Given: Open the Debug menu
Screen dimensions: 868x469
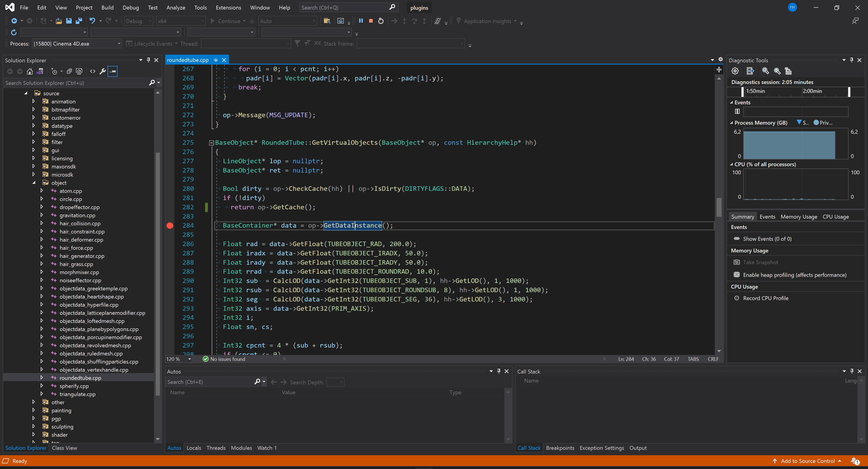Looking at the screenshot, I should pyautogui.click(x=131, y=7).
